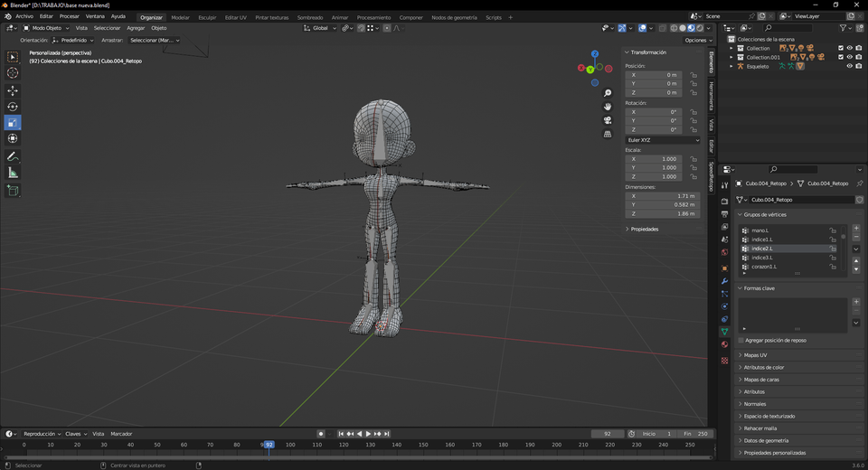Image resolution: width=868 pixels, height=470 pixels.
Task: Click the Opciones button in viewport header
Action: (696, 40)
